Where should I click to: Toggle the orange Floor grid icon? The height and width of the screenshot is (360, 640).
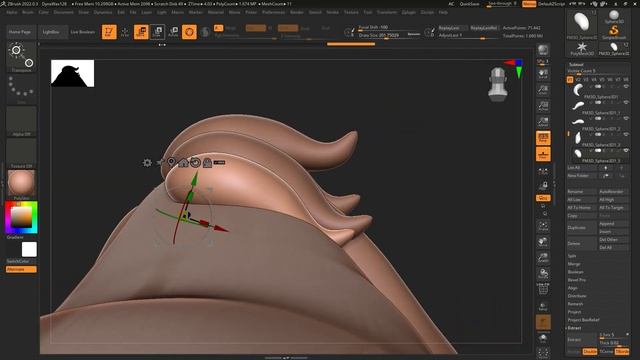point(543,154)
